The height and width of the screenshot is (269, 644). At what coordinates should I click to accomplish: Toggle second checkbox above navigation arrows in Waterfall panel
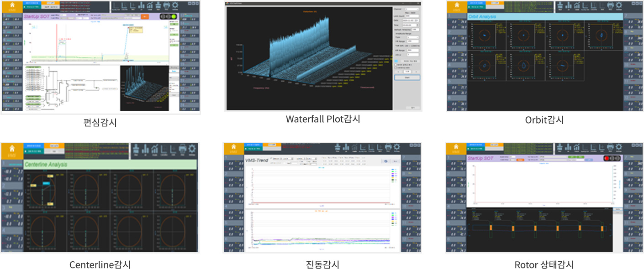click(x=395, y=68)
